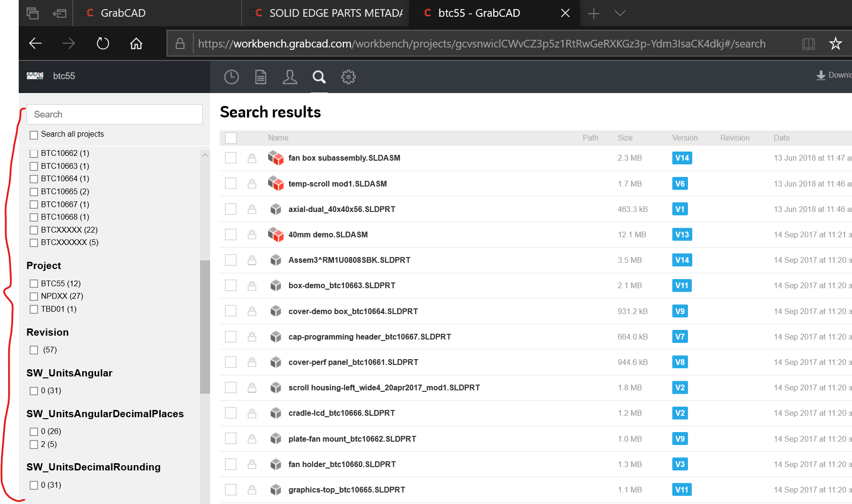The width and height of the screenshot is (852, 504).
Task: Click the browser back arrow
Action: 35,44
